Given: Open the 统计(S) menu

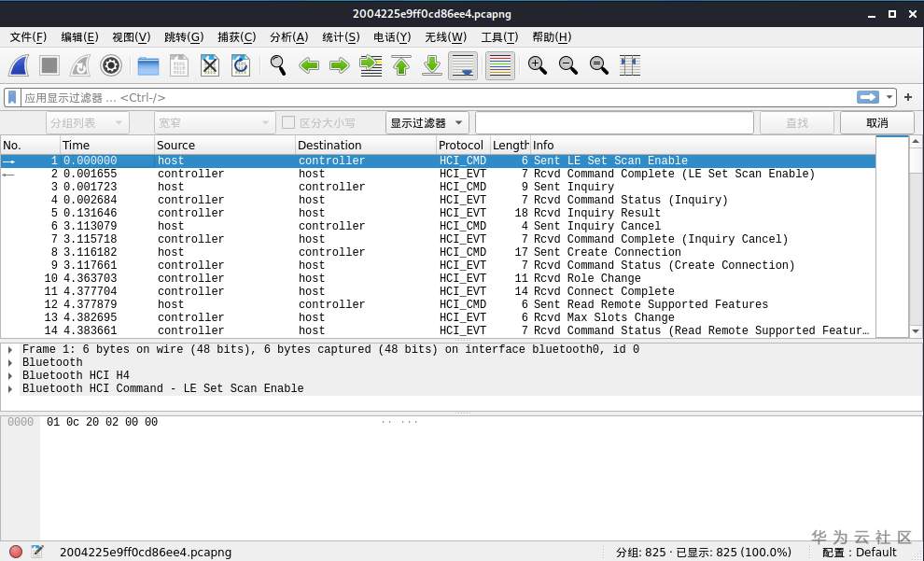Looking at the screenshot, I should 341,37.
